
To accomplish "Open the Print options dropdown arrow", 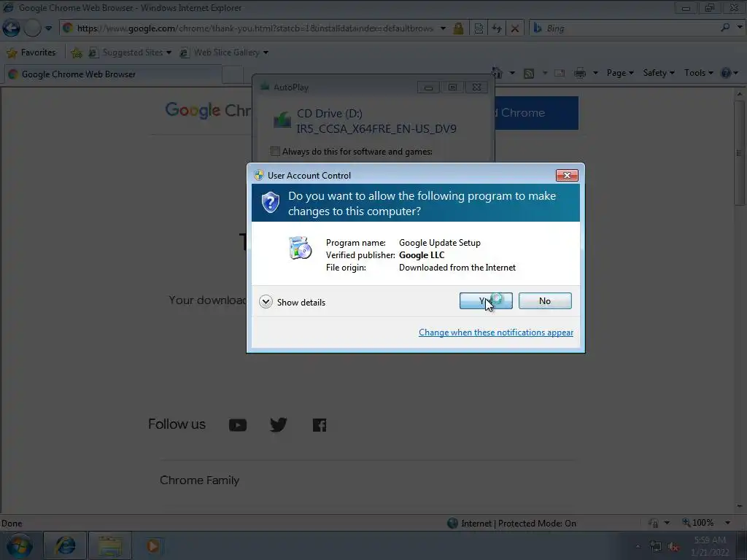I will 595,74.
